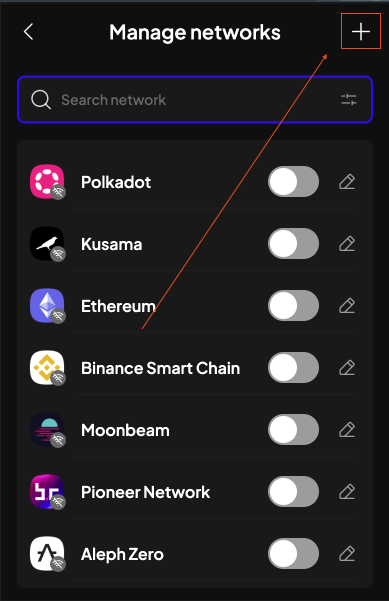The width and height of the screenshot is (389, 601).
Task: Focus the Search network field
Action: (x=195, y=100)
